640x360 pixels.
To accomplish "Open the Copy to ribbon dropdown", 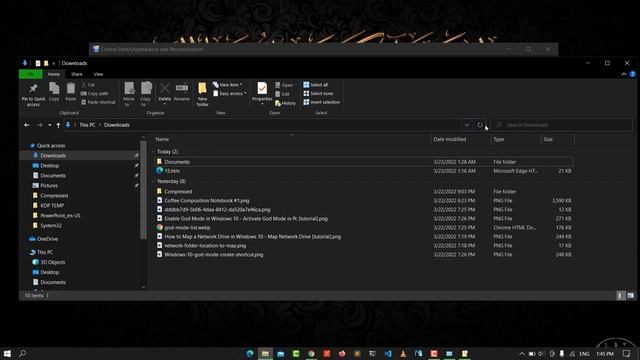I will 146,94.
